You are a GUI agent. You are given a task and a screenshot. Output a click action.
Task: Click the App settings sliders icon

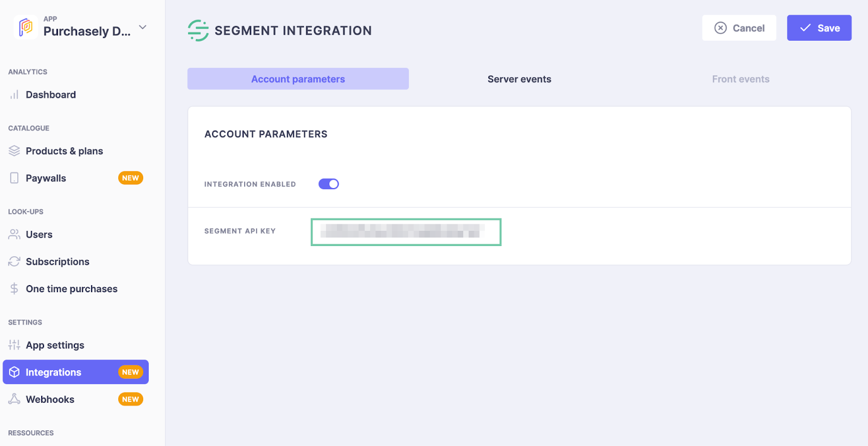pos(14,345)
